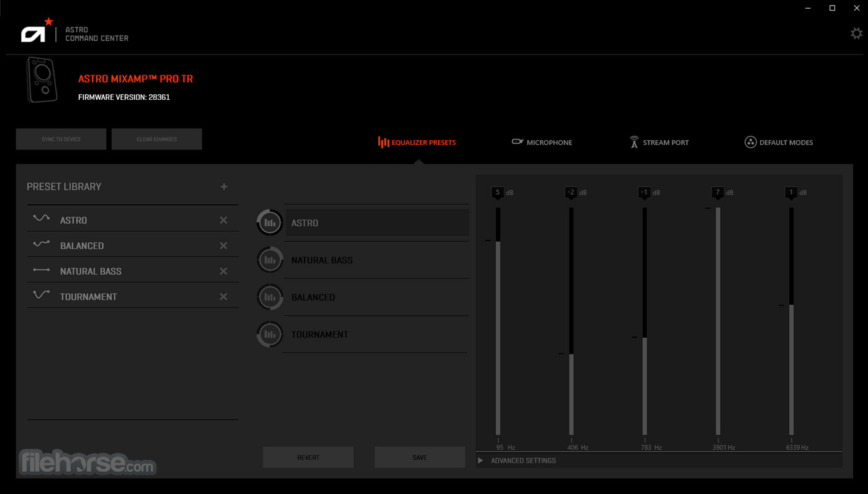Image resolution: width=868 pixels, height=494 pixels.
Task: Switch to EQUALIZER PRESETS tab
Action: pyautogui.click(x=417, y=142)
